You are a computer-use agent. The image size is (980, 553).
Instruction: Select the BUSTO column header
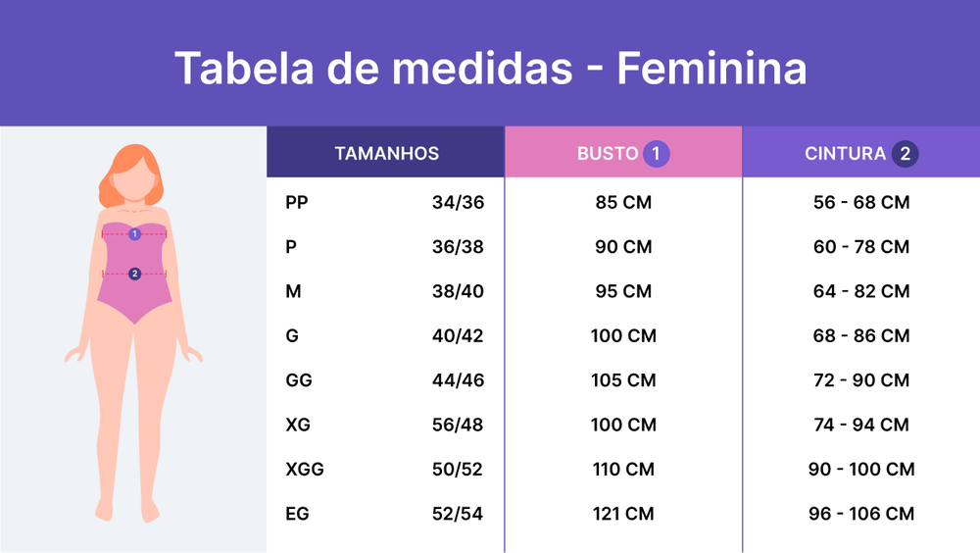[x=608, y=153]
